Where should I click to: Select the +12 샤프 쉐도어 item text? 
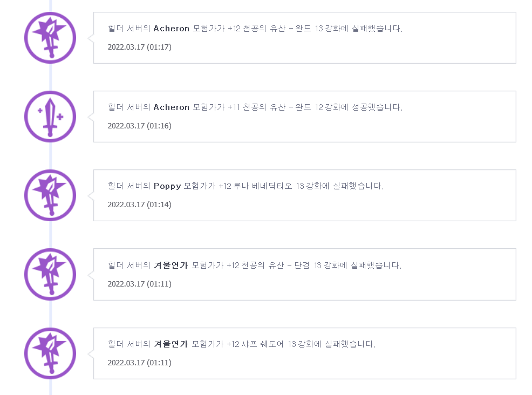point(255,344)
